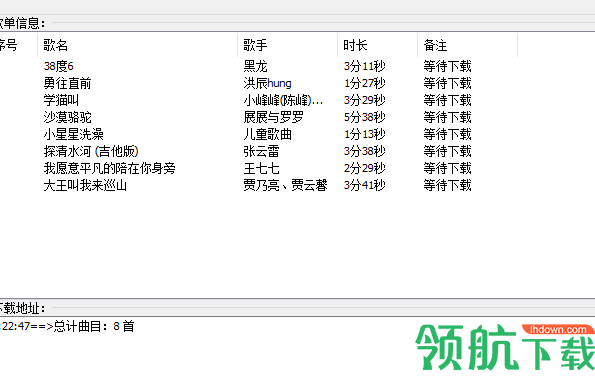Click duration 3分11秒
Screen dimensions: 595x377
click(365, 66)
